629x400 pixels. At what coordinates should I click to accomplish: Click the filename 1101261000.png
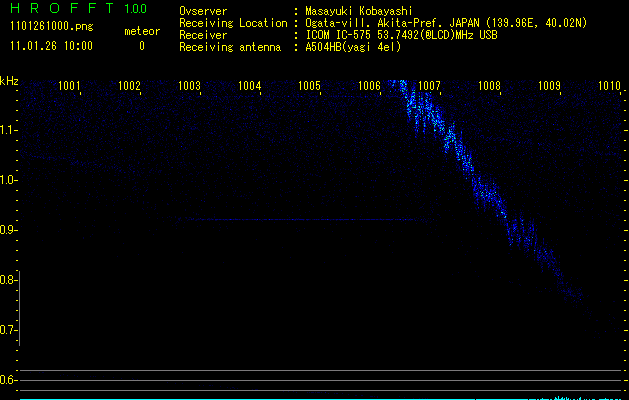(52, 26)
